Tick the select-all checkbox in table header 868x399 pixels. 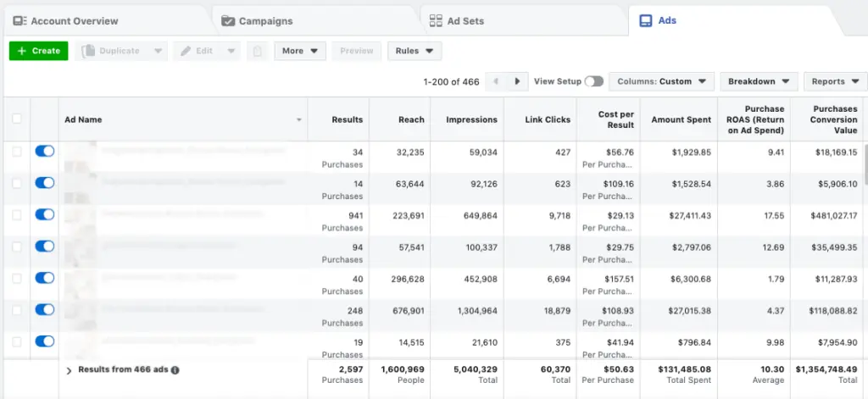click(17, 119)
